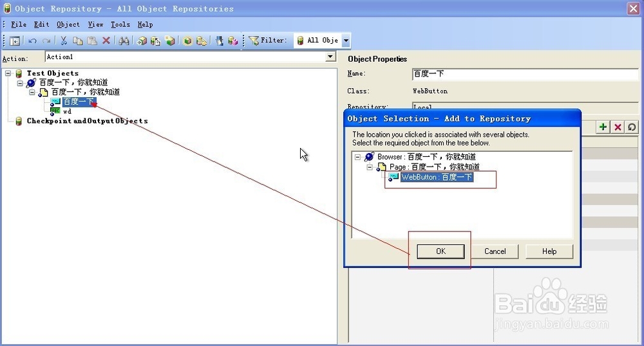This screenshot has height=346, width=644.
Task: Open the All Objects filter dropdown
Action: (346, 40)
